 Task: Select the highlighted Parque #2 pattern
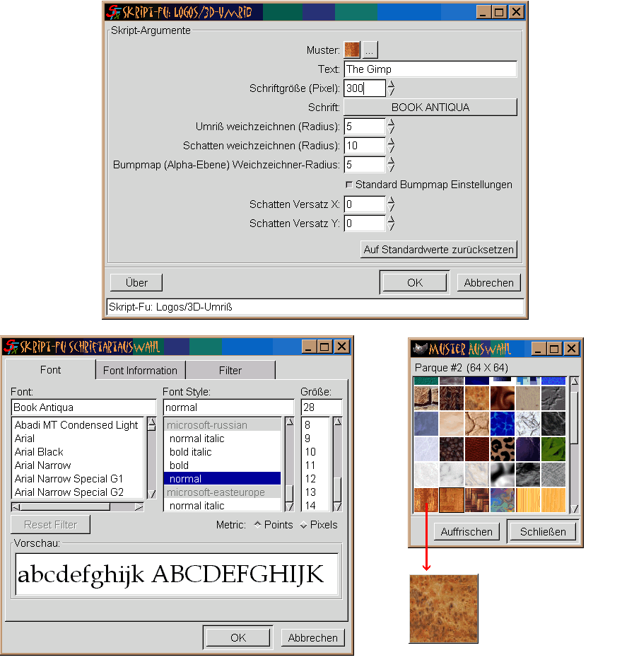(x=452, y=499)
